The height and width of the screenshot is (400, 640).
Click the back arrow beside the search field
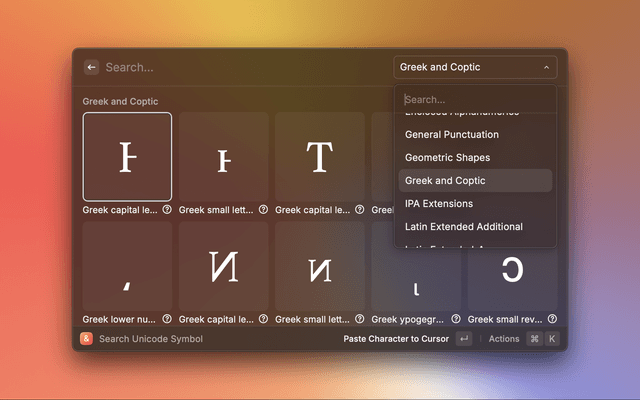click(92, 67)
